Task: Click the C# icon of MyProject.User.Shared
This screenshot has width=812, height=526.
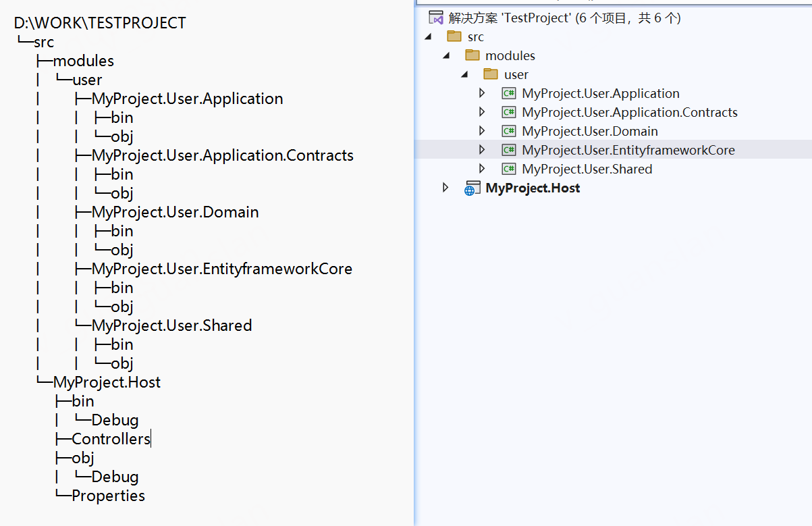Action: point(509,169)
